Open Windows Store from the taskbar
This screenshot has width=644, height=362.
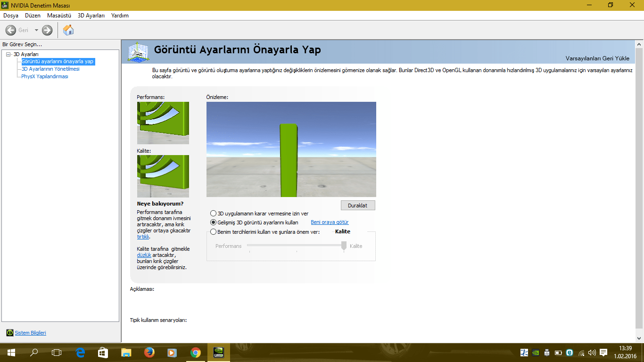tap(103, 352)
